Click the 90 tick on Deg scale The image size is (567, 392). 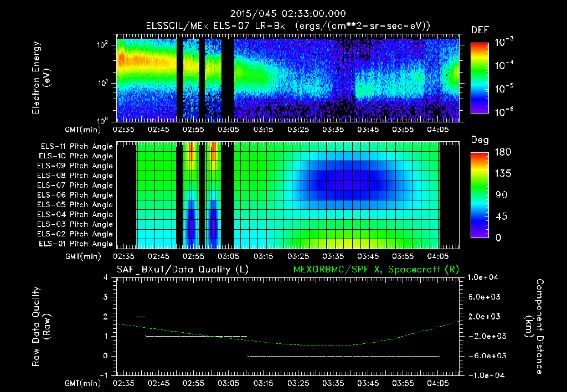click(501, 195)
